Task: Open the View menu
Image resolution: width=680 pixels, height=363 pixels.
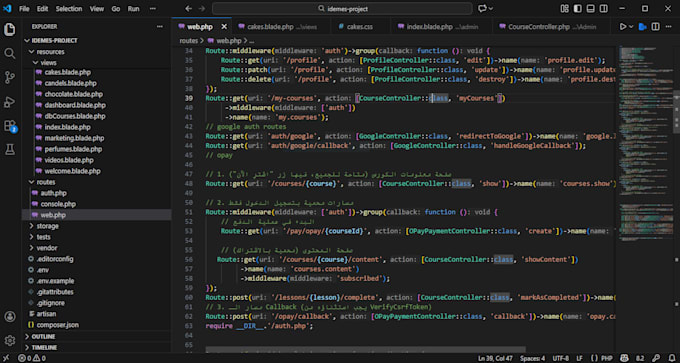Action: (97, 9)
